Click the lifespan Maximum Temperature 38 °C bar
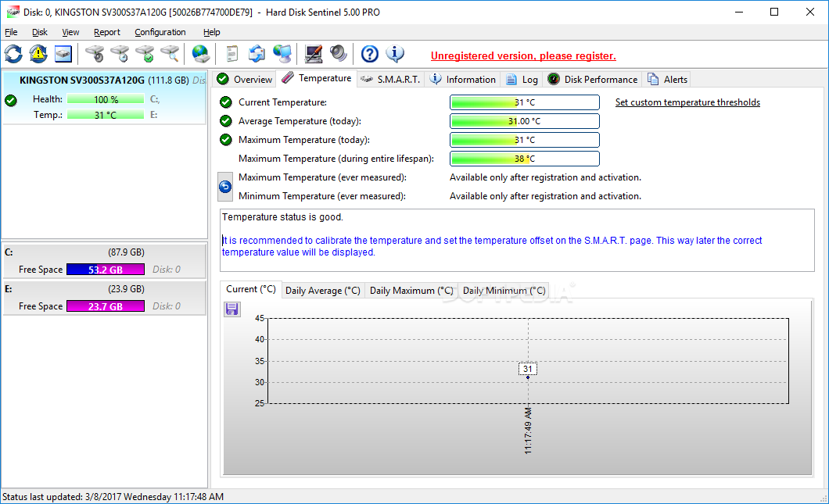This screenshot has height=504, width=829. point(525,159)
